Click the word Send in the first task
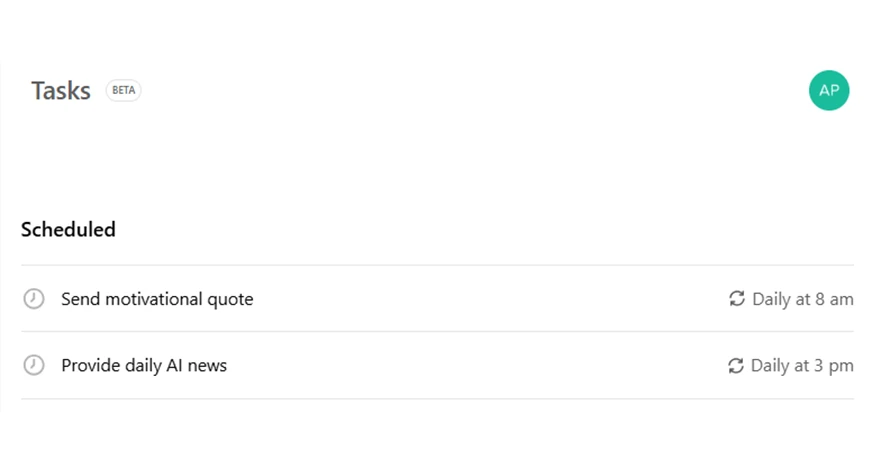 click(81, 299)
